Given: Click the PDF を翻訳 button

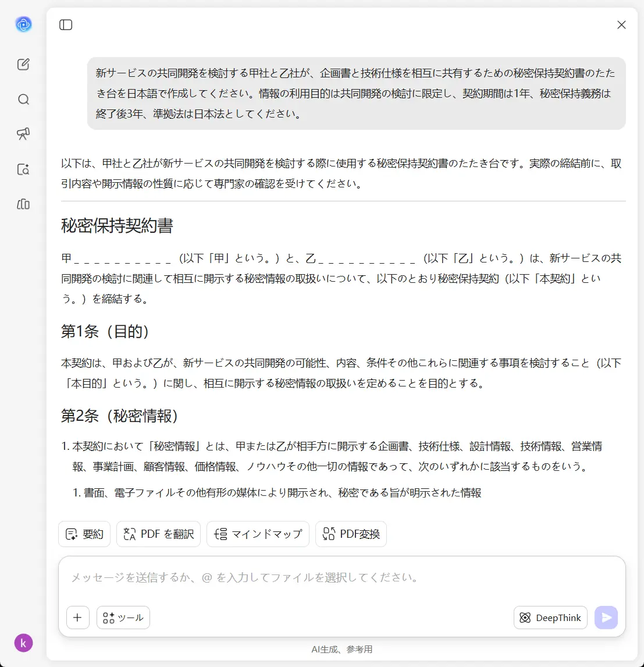Looking at the screenshot, I should pos(158,534).
